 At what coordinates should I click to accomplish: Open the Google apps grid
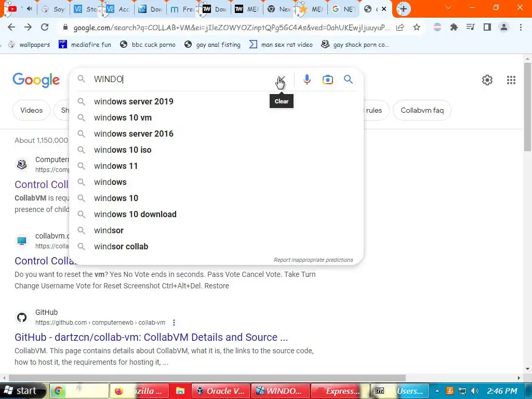(x=511, y=80)
